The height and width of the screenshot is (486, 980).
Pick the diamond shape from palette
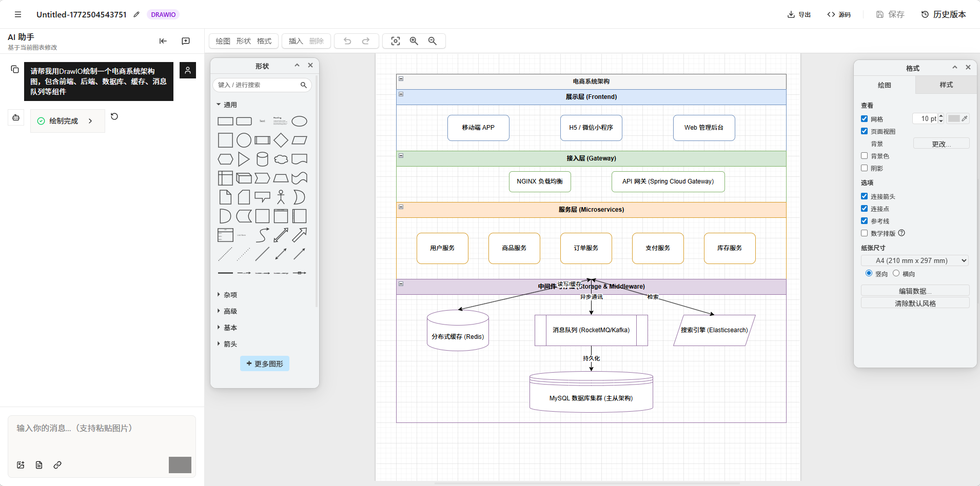coord(281,140)
